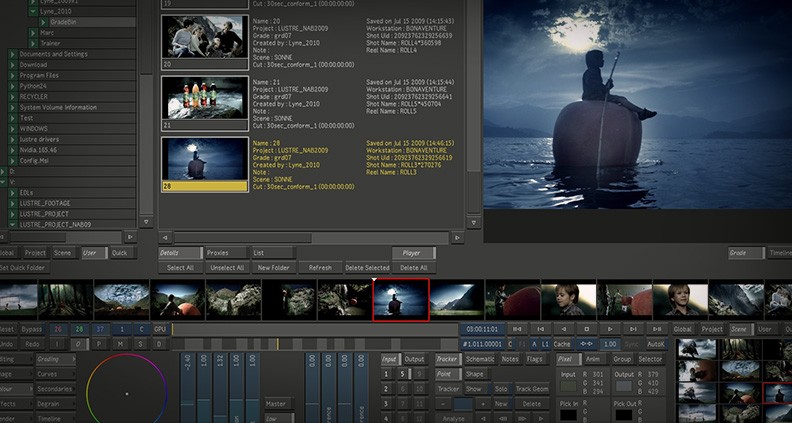792x423 pixels.
Task: Select secondary layer 5
Action: [403, 374]
